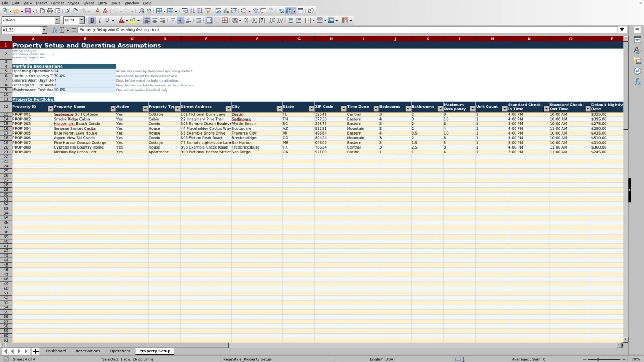Expand the formula bar input line
The width and height of the screenshot is (644, 362).
point(623,30)
